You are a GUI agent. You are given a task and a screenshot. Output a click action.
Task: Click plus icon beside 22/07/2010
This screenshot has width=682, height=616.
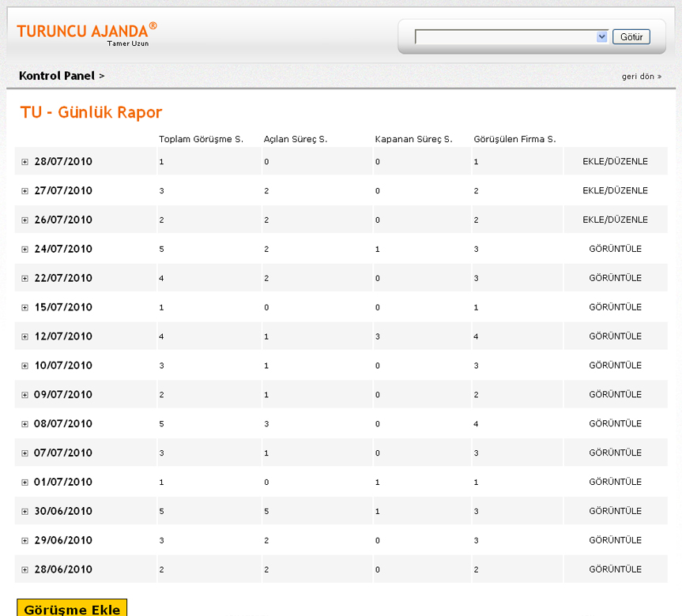[25, 279]
